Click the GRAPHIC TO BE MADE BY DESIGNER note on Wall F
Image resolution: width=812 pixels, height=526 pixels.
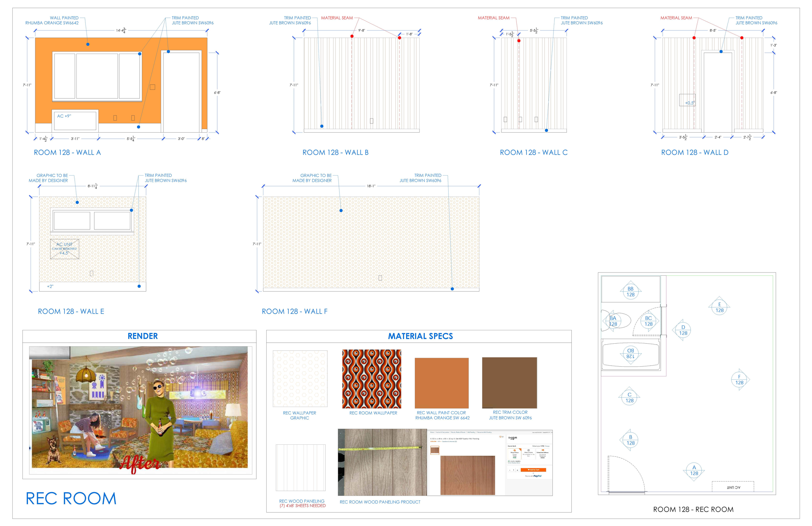tap(312, 178)
